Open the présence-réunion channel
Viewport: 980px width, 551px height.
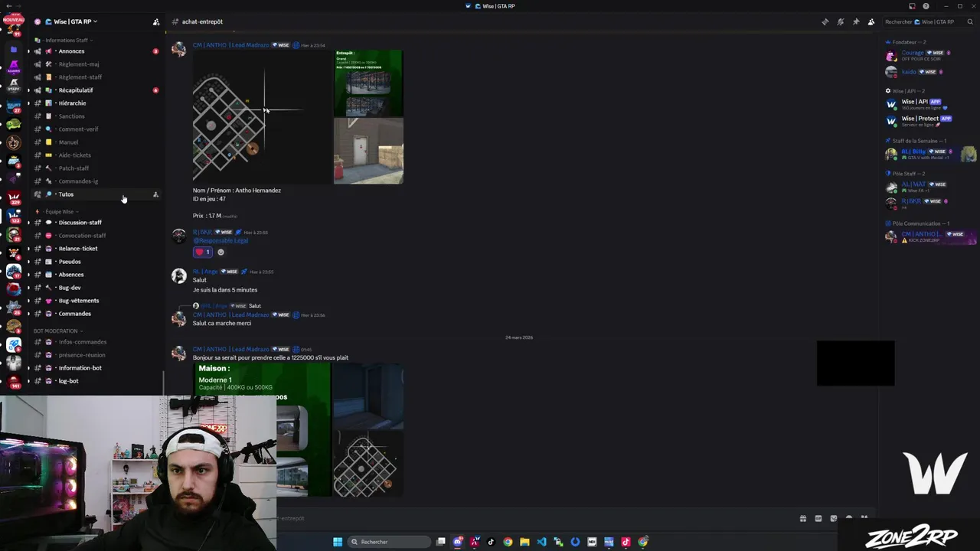pos(96,355)
